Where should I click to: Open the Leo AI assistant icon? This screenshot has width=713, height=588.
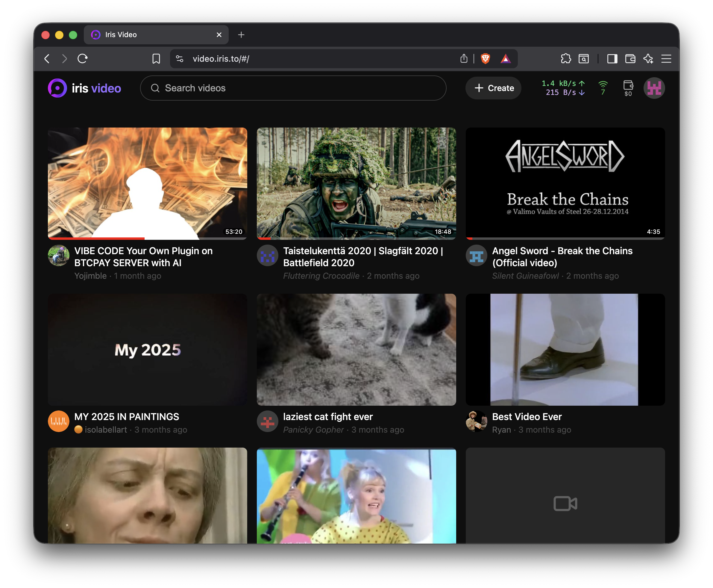[x=648, y=59]
